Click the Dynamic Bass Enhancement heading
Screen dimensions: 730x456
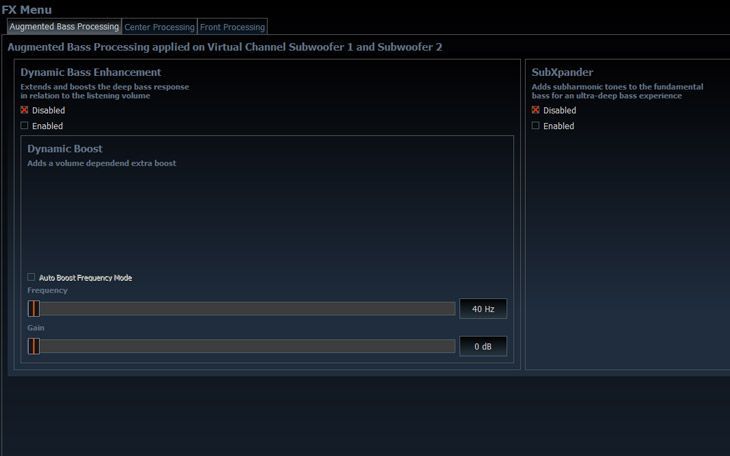(x=90, y=72)
